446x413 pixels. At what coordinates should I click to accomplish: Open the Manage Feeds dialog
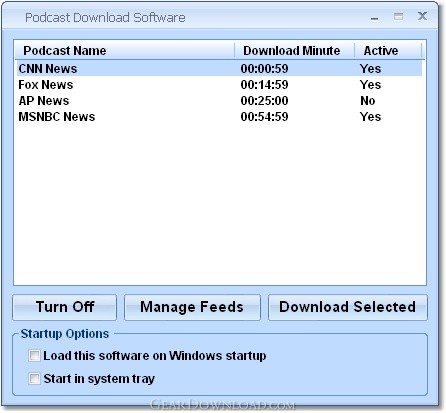(x=192, y=307)
